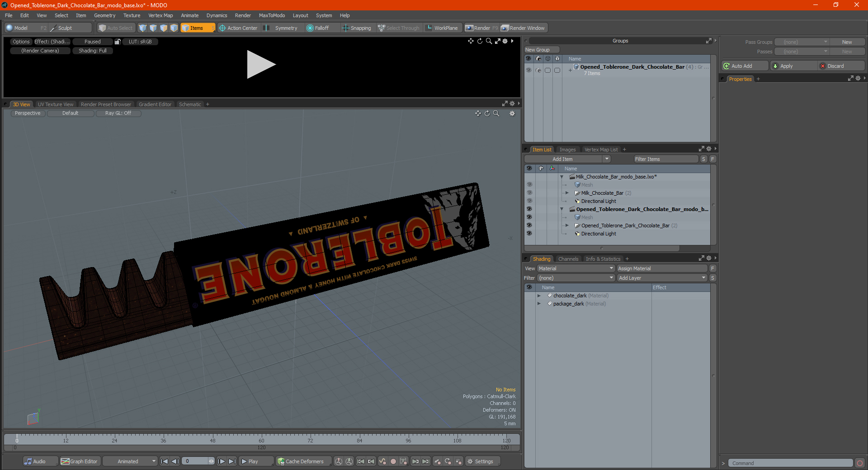Select the Sculpt tool
868x470 pixels.
tap(70, 28)
